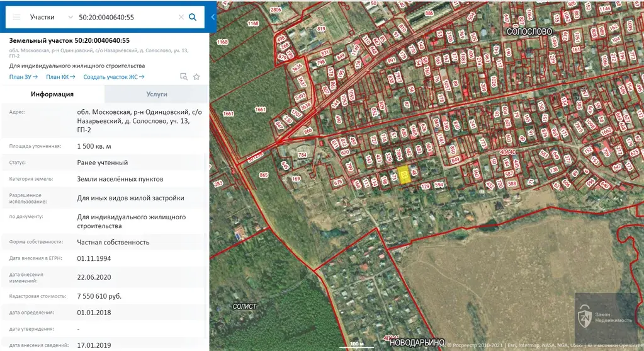Screen dimensions: 644x351
Task: Add parcel to favorites with star icon
Action: click(196, 77)
